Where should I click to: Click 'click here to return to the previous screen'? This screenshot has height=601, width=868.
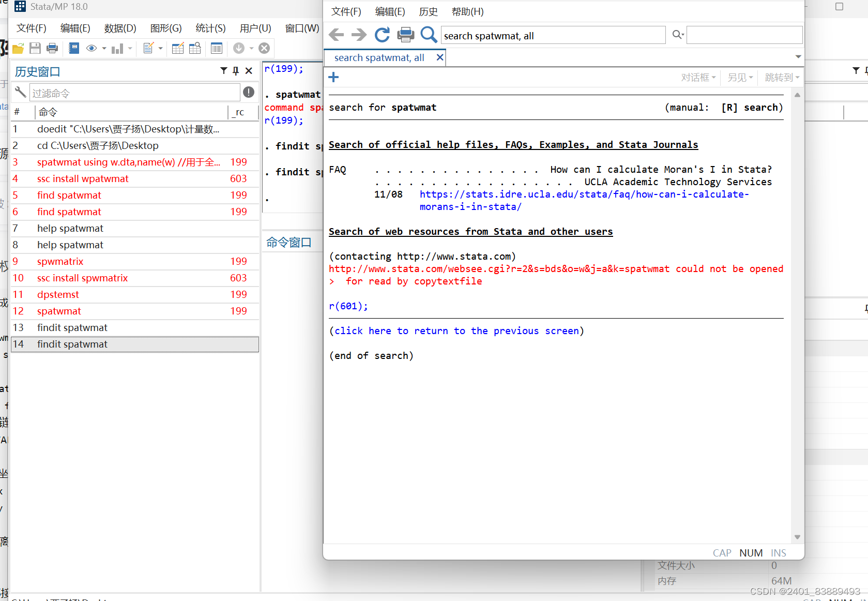(456, 330)
